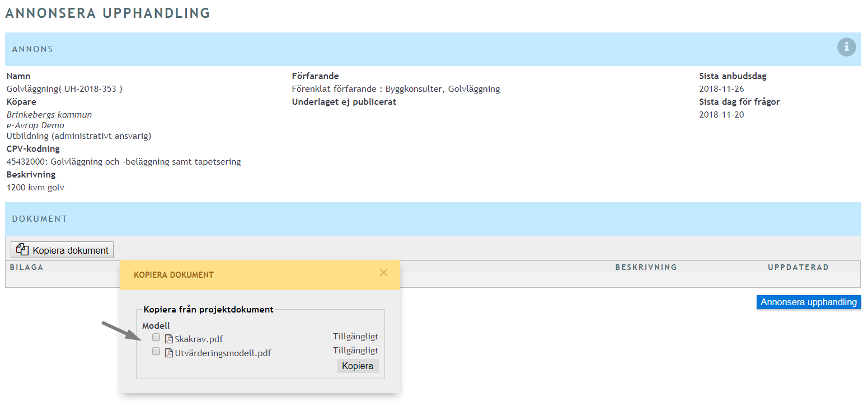The width and height of the screenshot is (868, 406).
Task: Close the Kopiera dokument popup
Action: (383, 273)
